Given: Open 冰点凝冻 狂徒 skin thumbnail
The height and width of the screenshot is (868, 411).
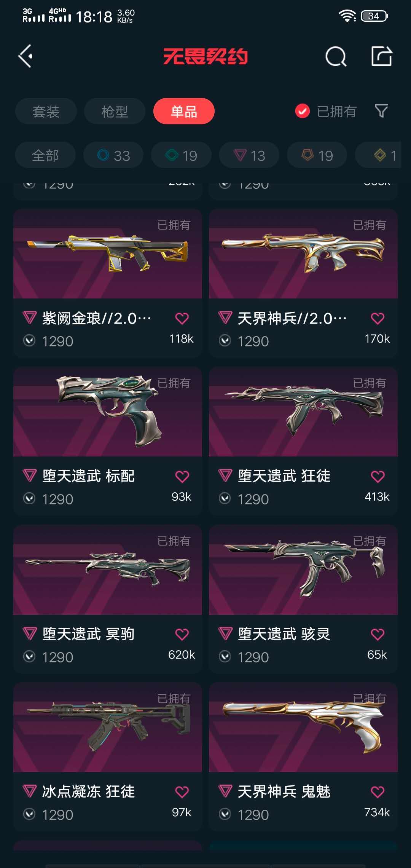Looking at the screenshot, I should coord(108,728).
